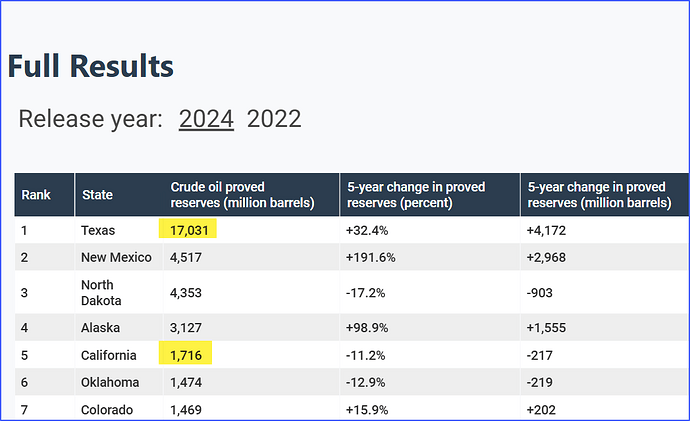This screenshot has width=690, height=421.
Task: Switch to the 2022 release year
Action: (x=274, y=119)
